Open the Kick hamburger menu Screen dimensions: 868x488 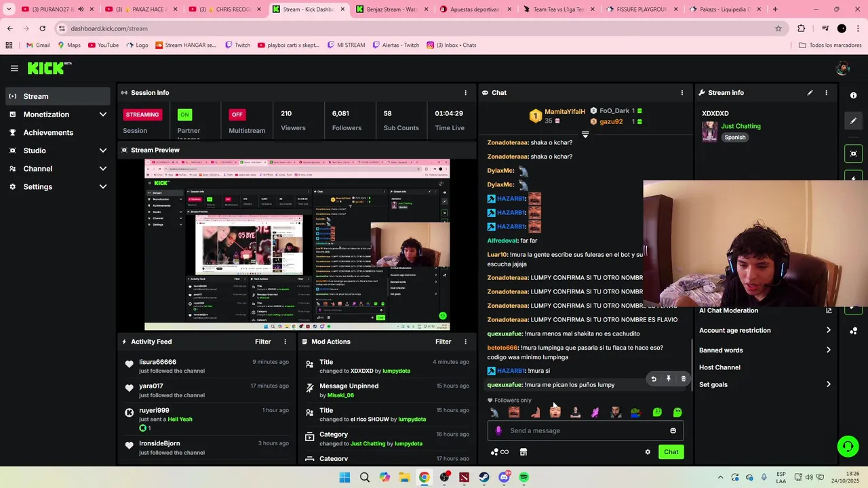point(14,68)
